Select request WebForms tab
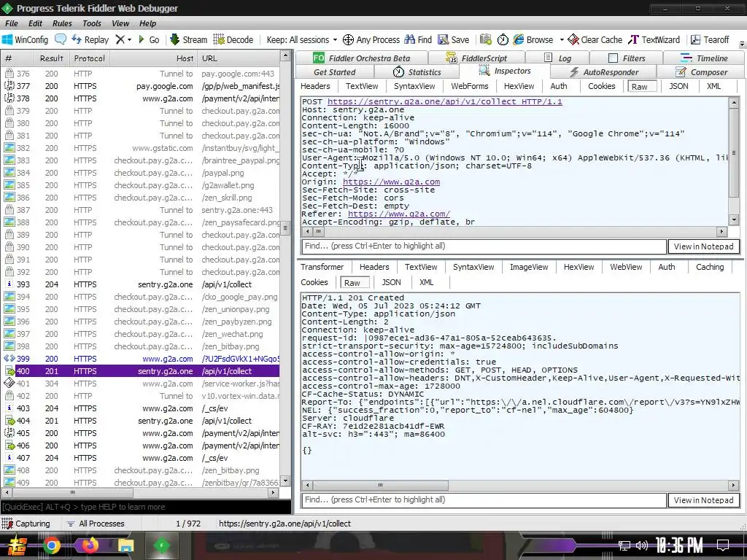This screenshot has height=560, width=747. point(470,86)
